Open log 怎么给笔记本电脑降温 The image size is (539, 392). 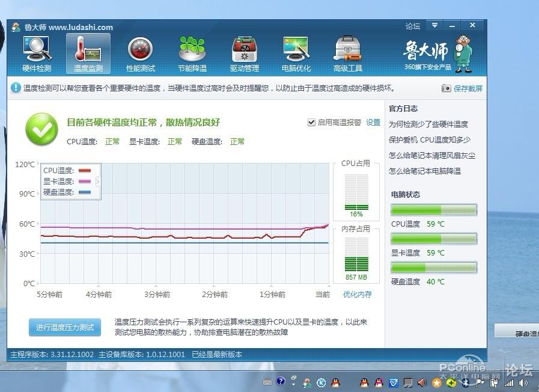(425, 171)
